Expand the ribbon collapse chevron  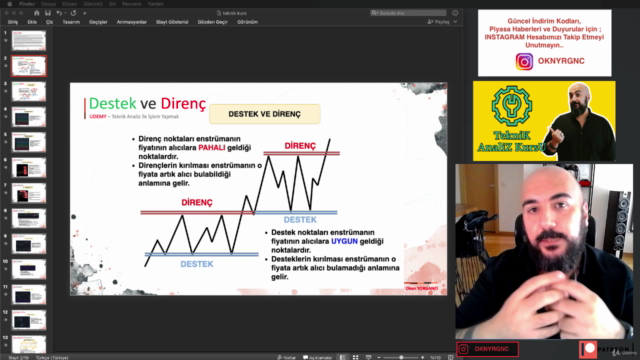tap(456, 22)
